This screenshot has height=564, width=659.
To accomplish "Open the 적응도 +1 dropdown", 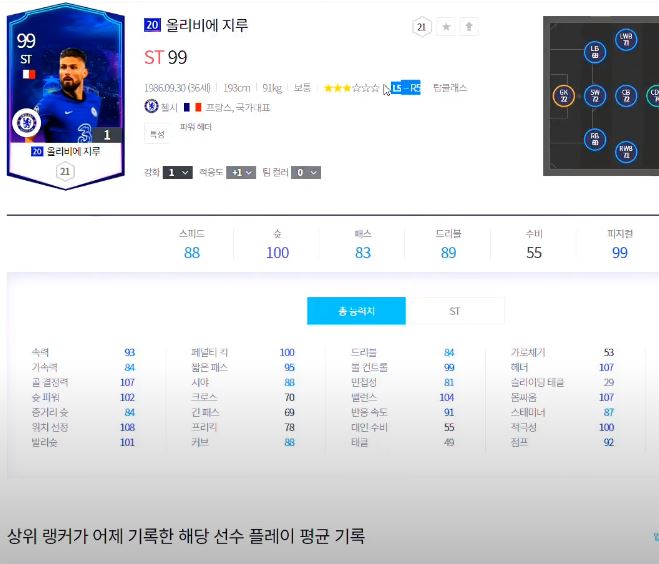I will [x=241, y=172].
